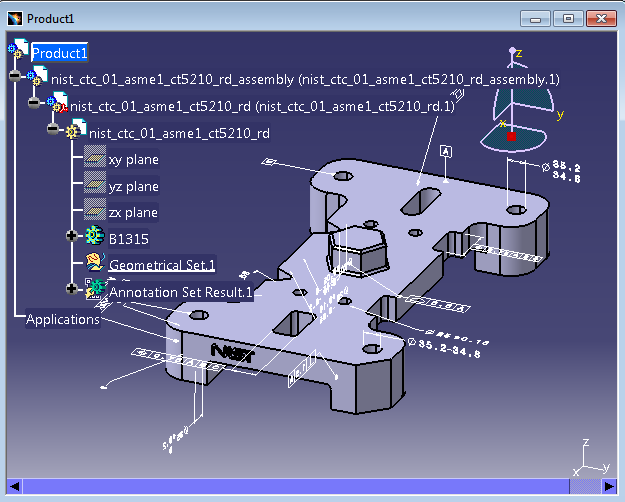Viewport: 625px width, 502px height.
Task: Click the Product1 root node icon
Action: click(18, 49)
